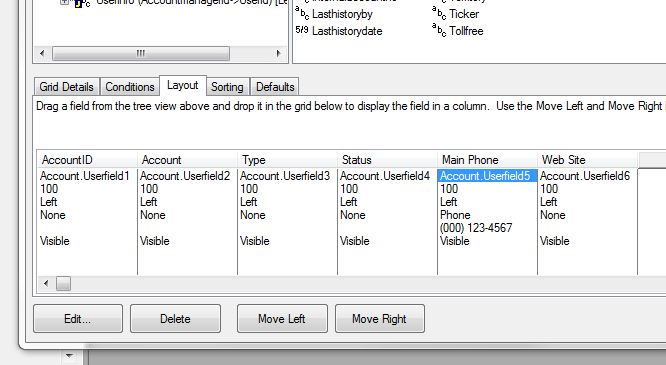This screenshot has height=365, width=666.
Task: Click the string type icon beside Ticker
Action: tap(439, 14)
